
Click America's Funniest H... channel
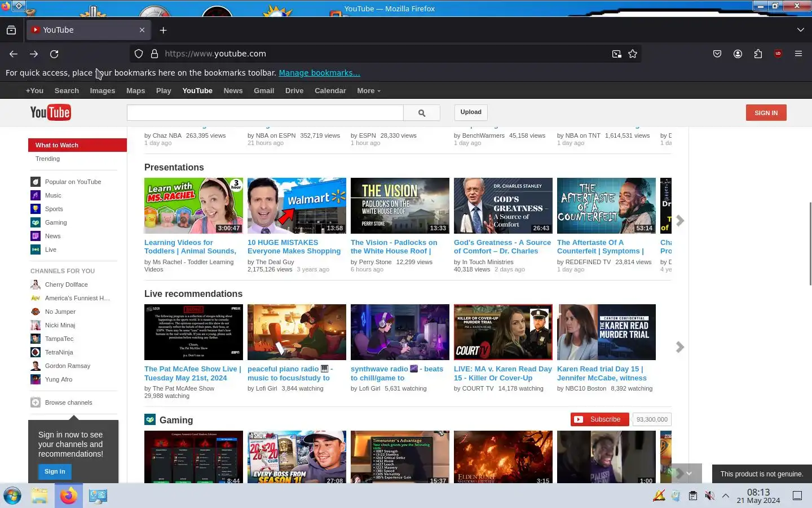77,298
